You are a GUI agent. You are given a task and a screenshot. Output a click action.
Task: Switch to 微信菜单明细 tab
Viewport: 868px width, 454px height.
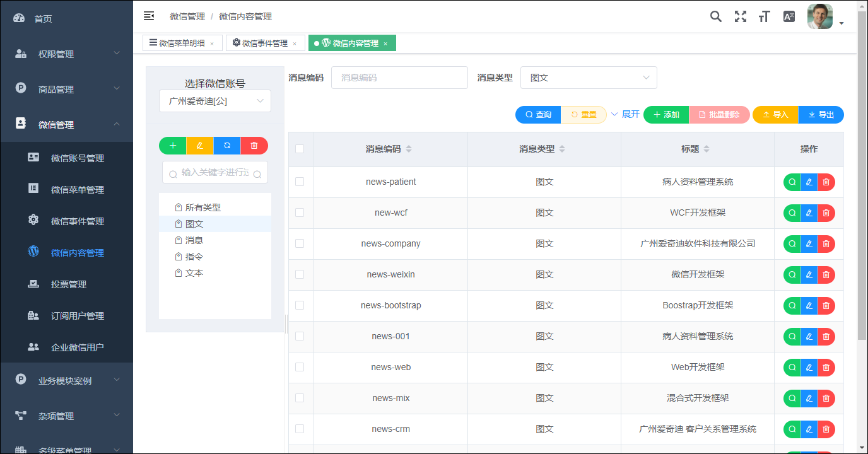(x=182, y=43)
